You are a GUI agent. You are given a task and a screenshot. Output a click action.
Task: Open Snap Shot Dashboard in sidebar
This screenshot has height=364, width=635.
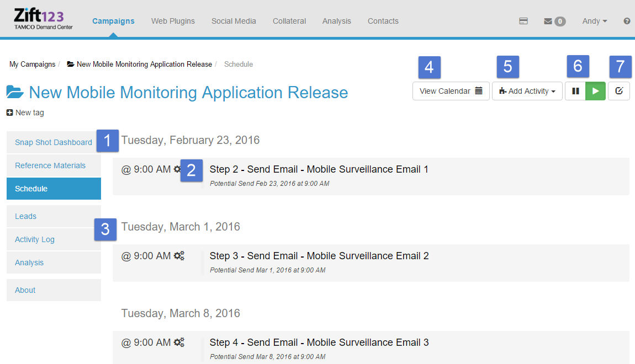[54, 142]
